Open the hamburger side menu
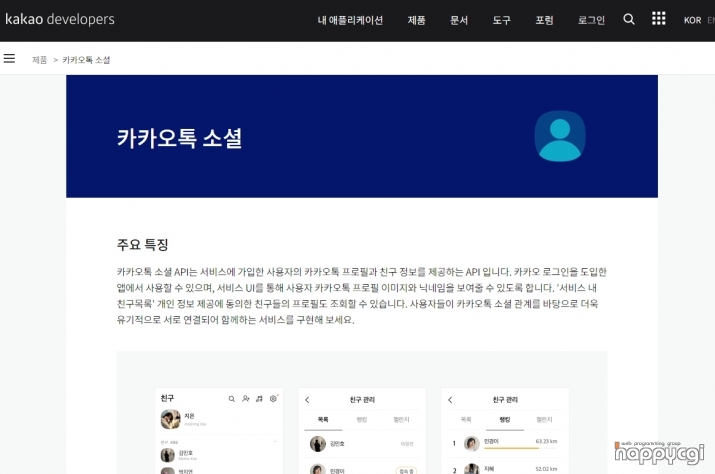The width and height of the screenshot is (715, 474). point(9,58)
